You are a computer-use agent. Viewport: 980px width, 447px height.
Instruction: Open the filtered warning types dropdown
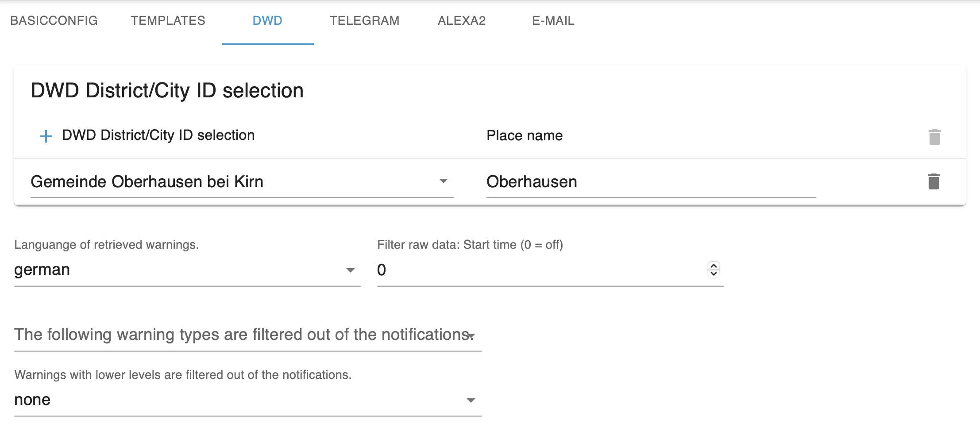coord(248,335)
